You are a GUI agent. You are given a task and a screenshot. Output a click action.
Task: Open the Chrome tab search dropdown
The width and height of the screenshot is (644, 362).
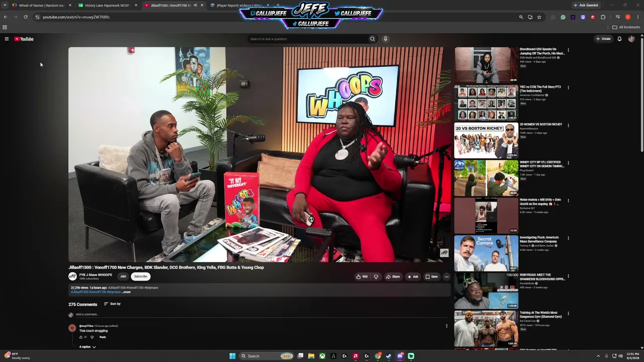(x=5, y=6)
